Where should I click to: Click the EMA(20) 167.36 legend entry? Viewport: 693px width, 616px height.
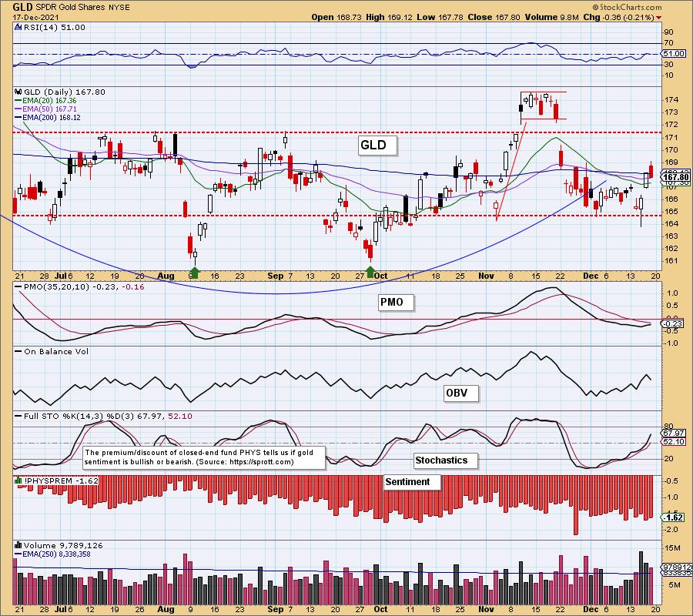[x=45, y=101]
